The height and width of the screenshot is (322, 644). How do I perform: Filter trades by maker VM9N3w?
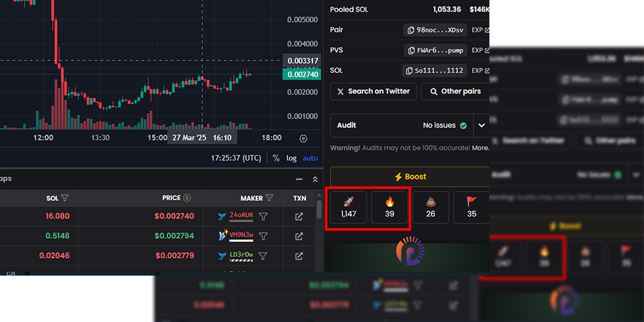[263, 236]
